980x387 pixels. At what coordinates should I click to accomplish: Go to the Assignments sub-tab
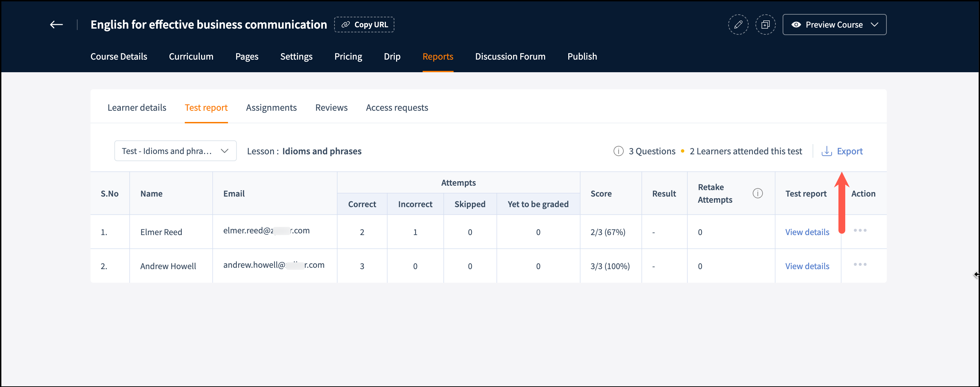271,108
